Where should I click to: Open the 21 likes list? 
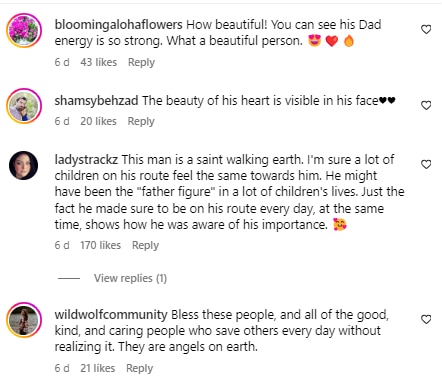[x=98, y=368]
